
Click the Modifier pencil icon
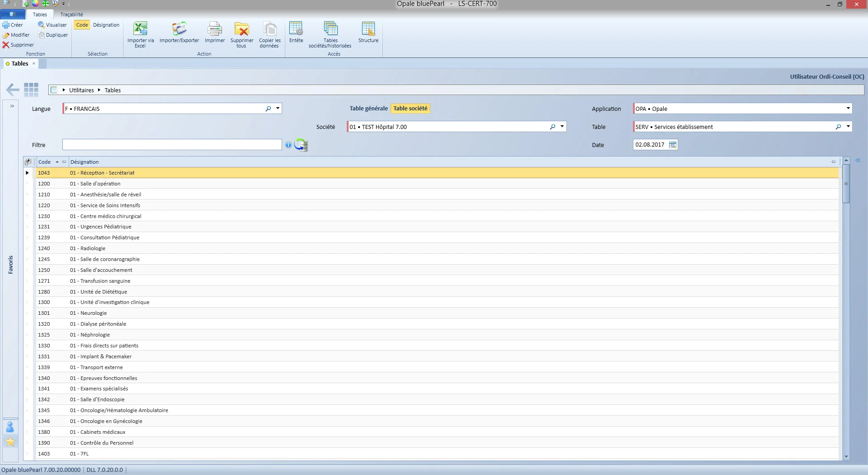coord(6,35)
